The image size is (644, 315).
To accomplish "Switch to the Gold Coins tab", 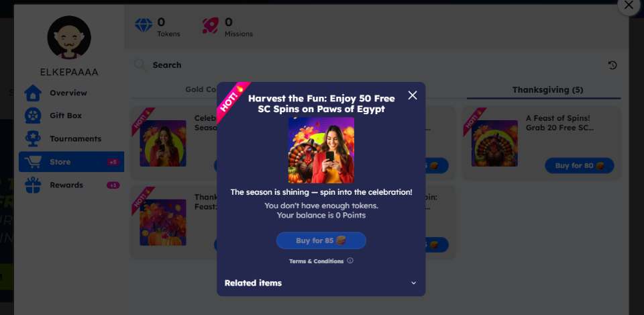I will tap(201, 89).
